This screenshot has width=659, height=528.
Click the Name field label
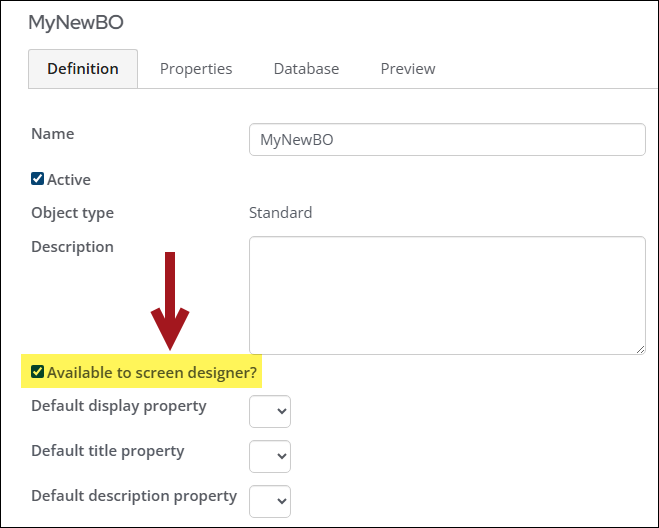point(53,134)
